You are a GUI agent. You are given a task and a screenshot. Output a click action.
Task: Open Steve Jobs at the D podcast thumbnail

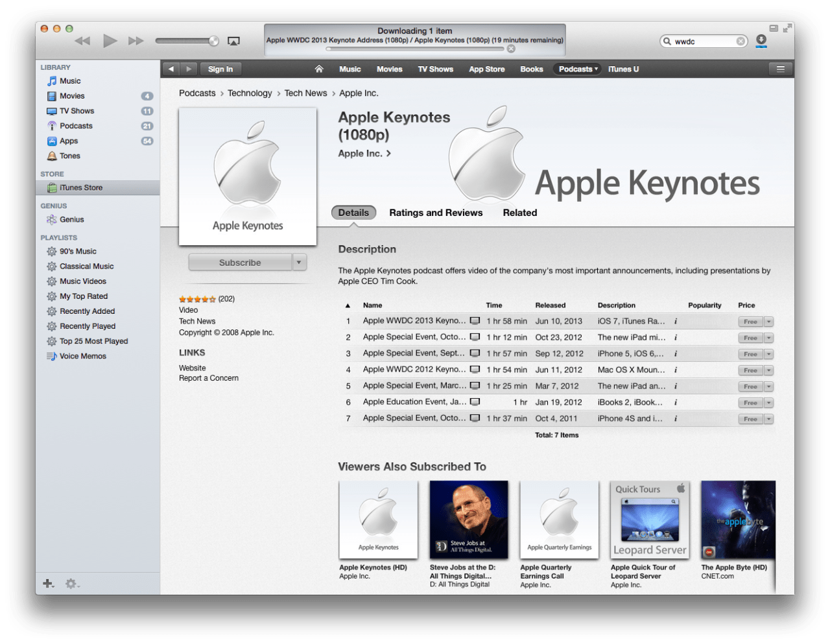click(x=468, y=519)
